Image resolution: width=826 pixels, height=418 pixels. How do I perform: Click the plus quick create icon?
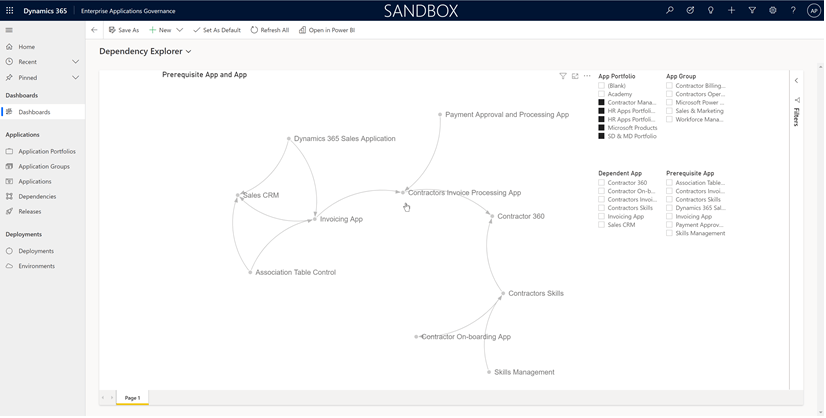[x=731, y=10]
